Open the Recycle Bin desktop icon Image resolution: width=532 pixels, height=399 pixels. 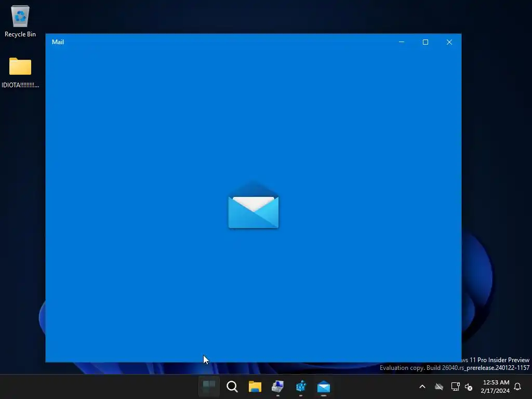pyautogui.click(x=20, y=21)
